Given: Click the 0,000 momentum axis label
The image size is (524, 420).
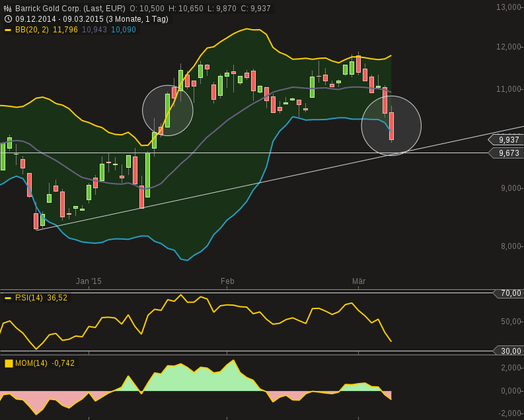Looking at the screenshot, I should [511, 391].
